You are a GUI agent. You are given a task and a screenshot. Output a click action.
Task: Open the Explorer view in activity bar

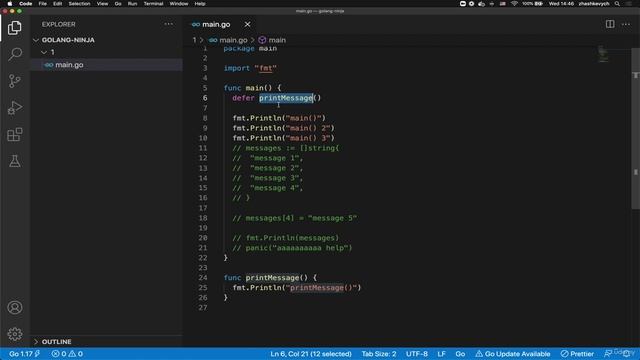[15, 28]
